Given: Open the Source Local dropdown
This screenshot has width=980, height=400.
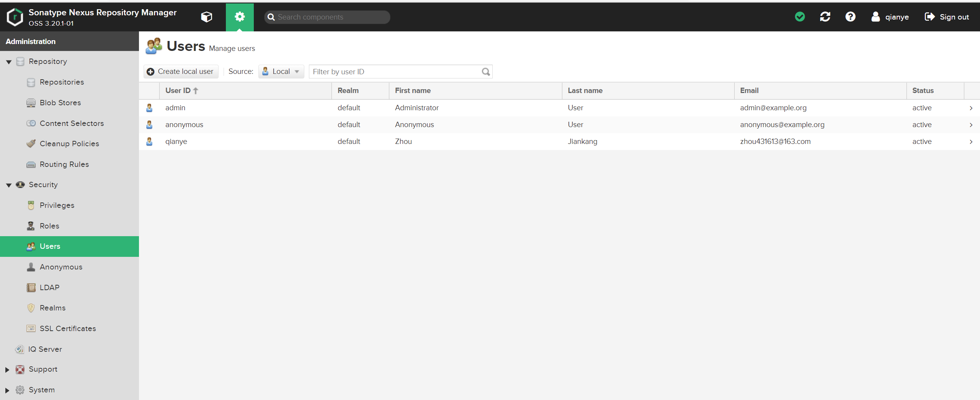Looking at the screenshot, I should 281,72.
